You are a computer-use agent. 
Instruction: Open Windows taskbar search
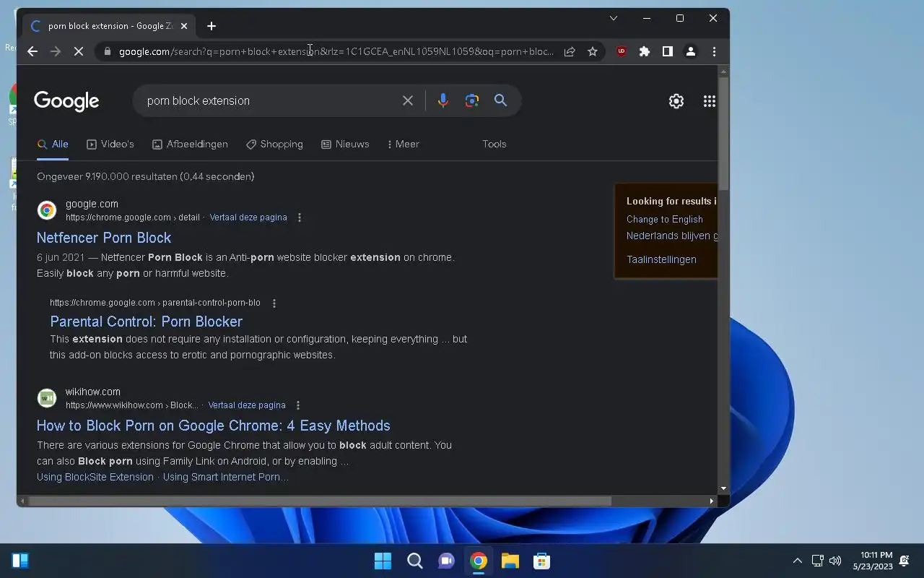(x=414, y=561)
